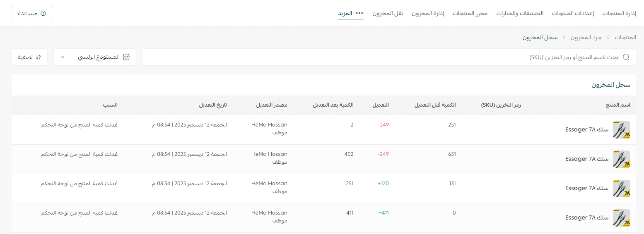Click the question mark icon in مساعدة

43,13
